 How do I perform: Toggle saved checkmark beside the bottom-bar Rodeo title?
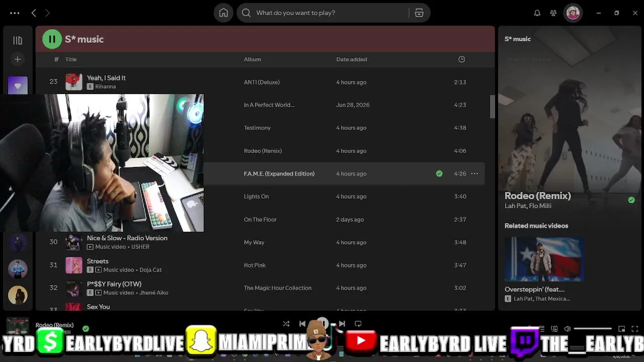tap(86, 329)
